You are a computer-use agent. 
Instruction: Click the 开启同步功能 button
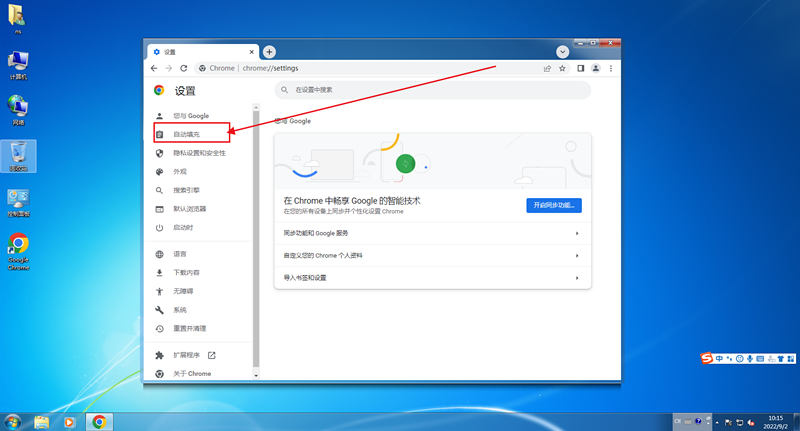554,205
